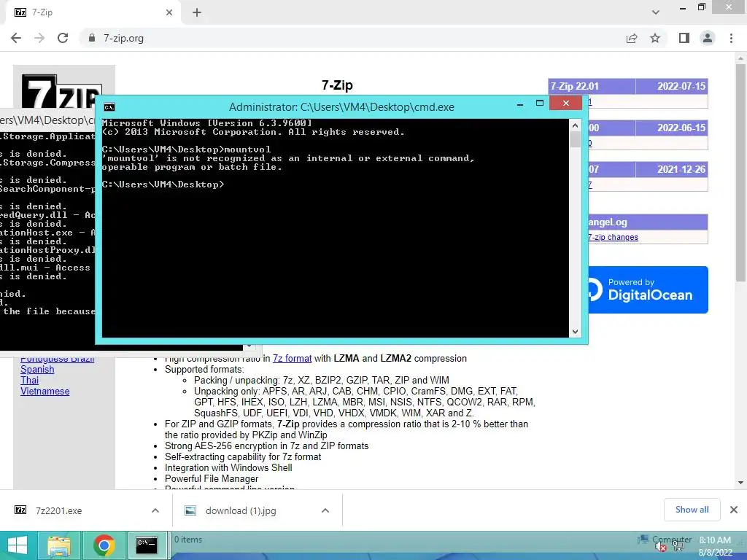Viewport: 747px width, 560px height.
Task: Open File Explorer from the taskbar
Action: pyautogui.click(x=59, y=545)
